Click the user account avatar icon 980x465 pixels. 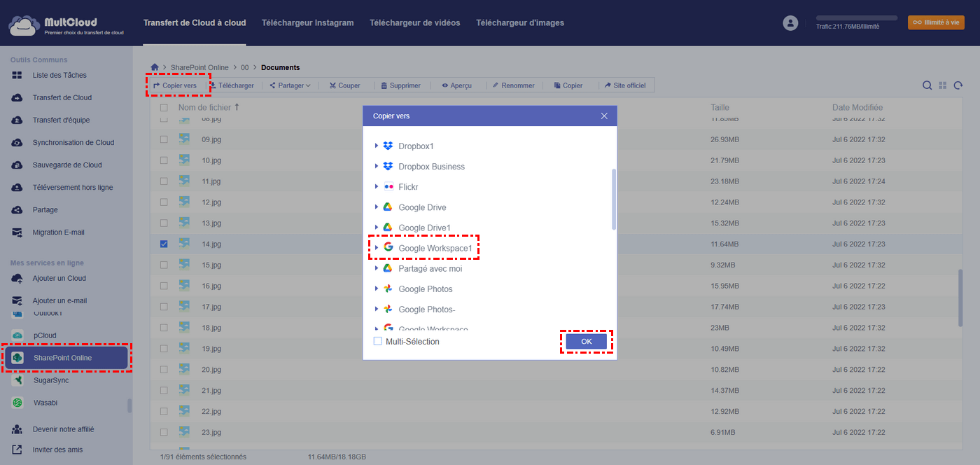tap(790, 23)
